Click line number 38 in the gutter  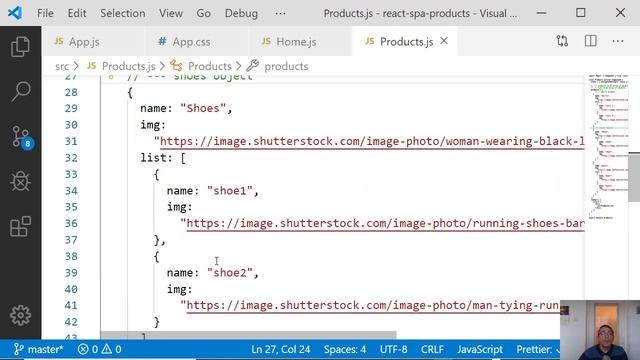tap(71, 256)
